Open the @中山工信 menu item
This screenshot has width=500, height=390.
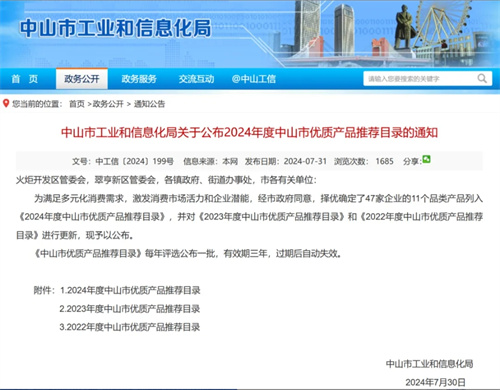tap(254, 79)
